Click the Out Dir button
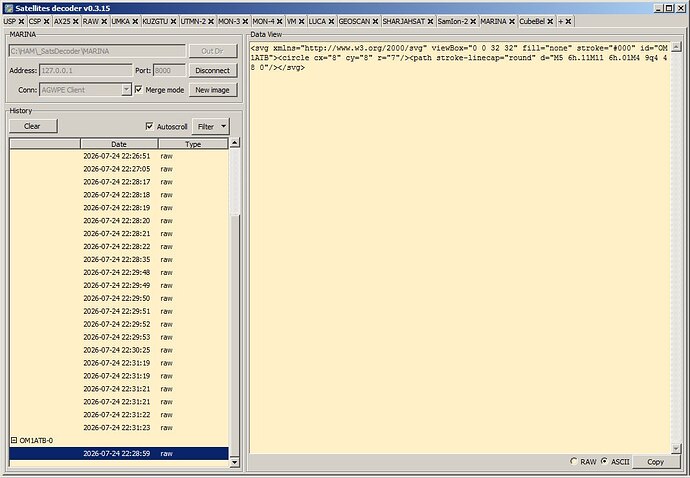Viewport: 690px width, 478px height. [x=213, y=51]
